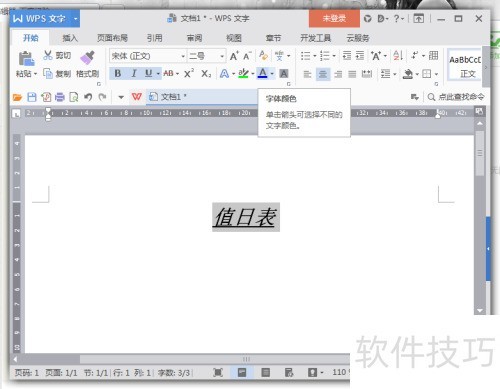Open the 审阅 tab
500x389 pixels.
click(x=194, y=38)
